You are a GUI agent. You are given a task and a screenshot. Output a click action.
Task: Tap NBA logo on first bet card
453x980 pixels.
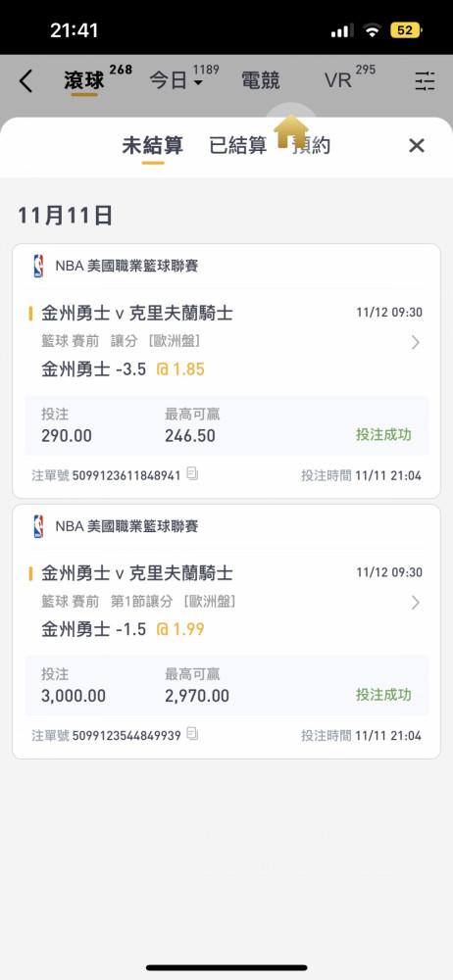coord(39,267)
